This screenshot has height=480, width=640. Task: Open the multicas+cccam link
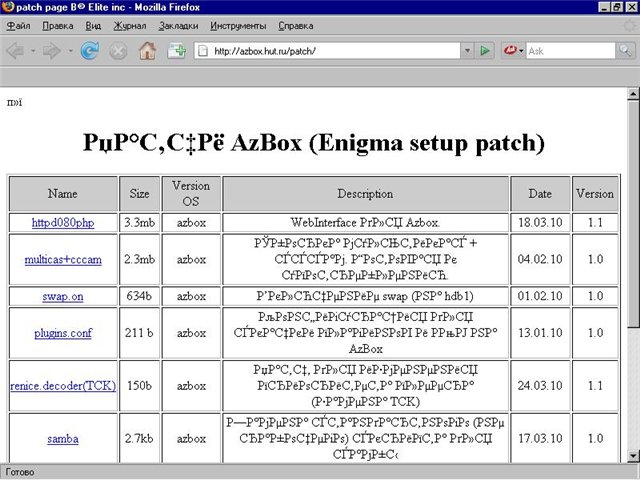tap(63, 260)
